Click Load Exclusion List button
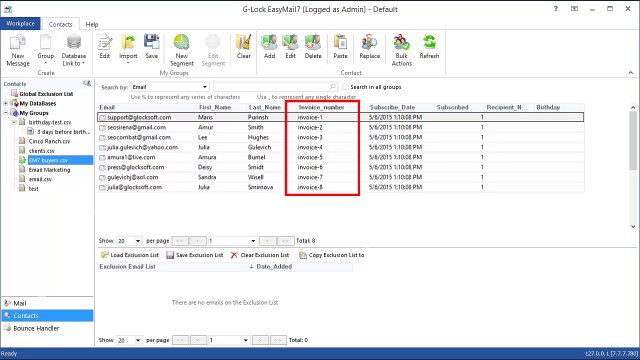 (130, 255)
